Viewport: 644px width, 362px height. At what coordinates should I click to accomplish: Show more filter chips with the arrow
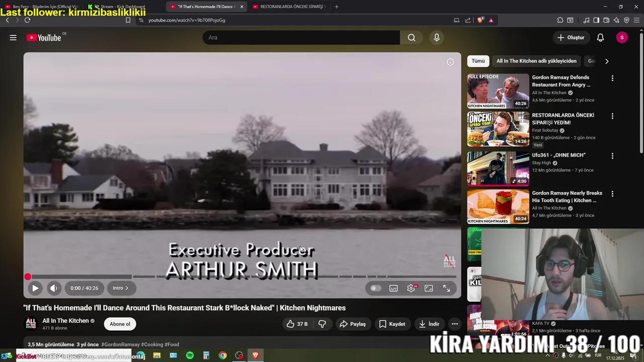coord(607,61)
